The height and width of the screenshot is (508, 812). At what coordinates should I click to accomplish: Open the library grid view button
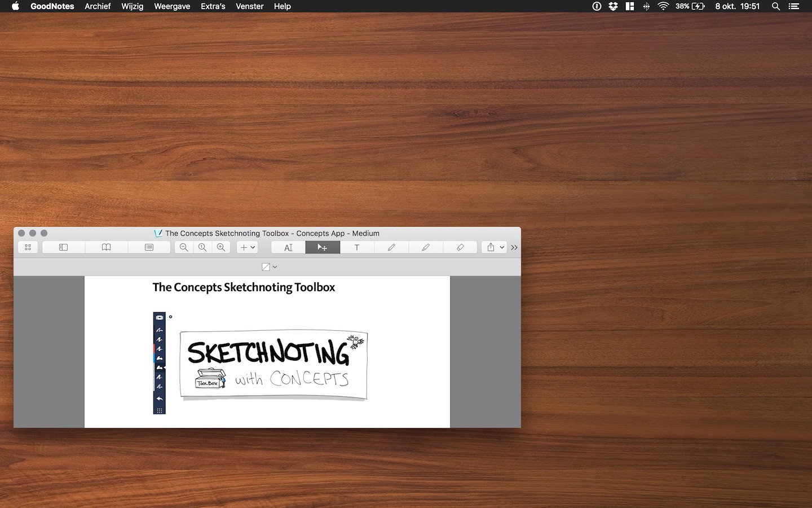coord(28,247)
